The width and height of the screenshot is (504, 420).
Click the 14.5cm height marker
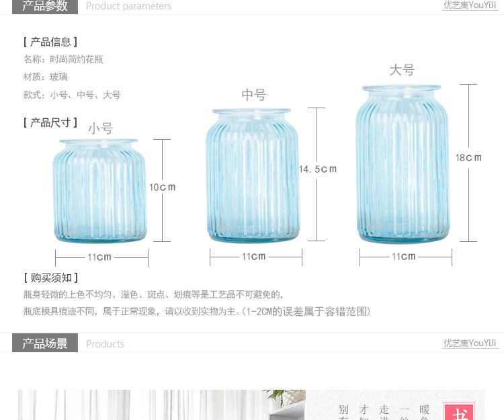(x=318, y=169)
